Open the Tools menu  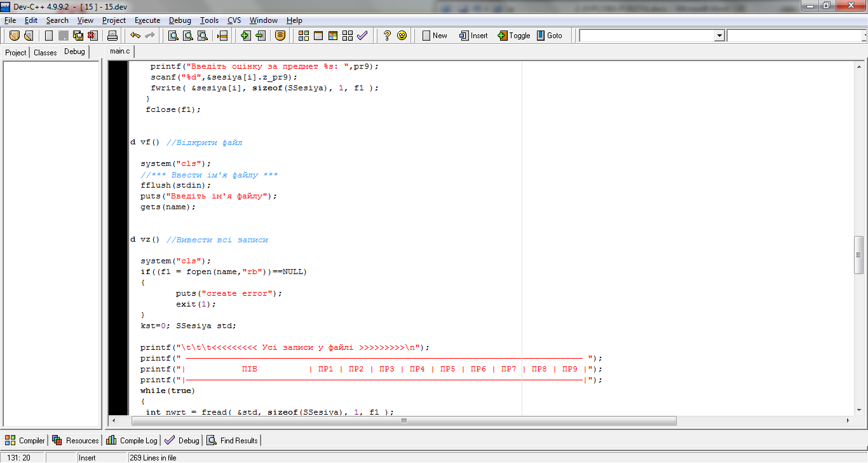[210, 20]
